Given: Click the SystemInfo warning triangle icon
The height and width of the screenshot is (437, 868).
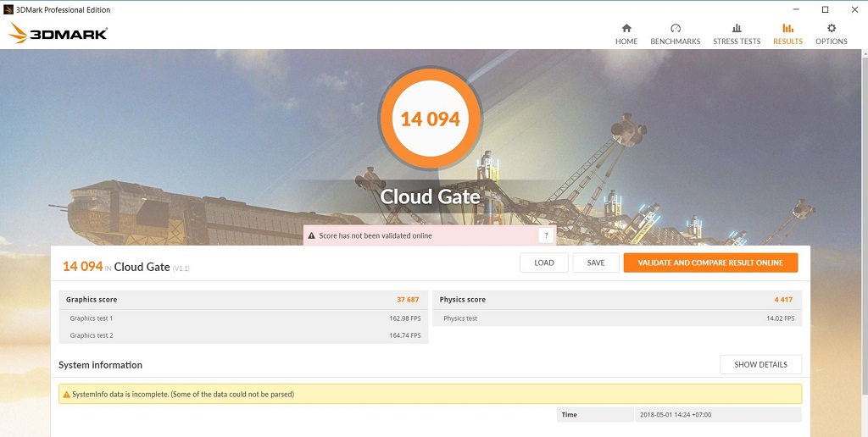Looking at the screenshot, I should [66, 395].
